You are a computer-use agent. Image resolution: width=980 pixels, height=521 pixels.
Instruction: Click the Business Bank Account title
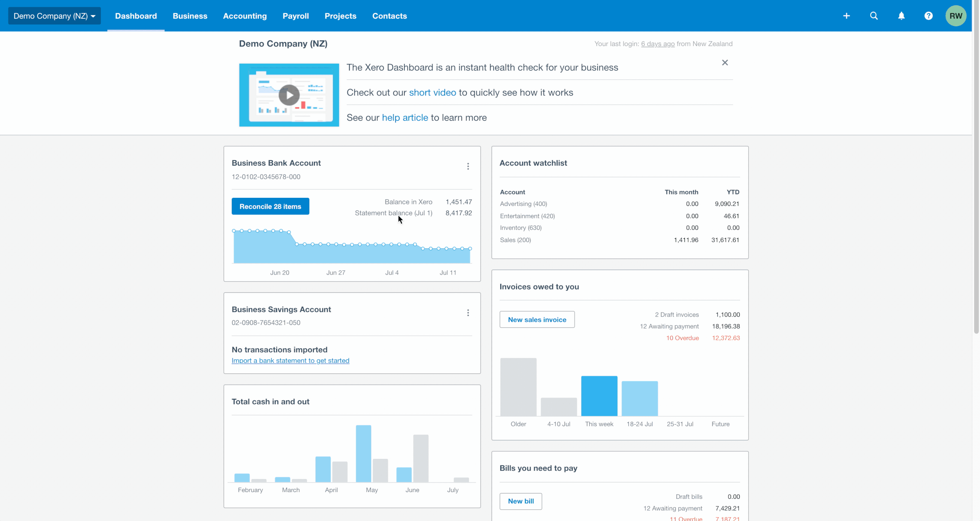[x=276, y=163]
